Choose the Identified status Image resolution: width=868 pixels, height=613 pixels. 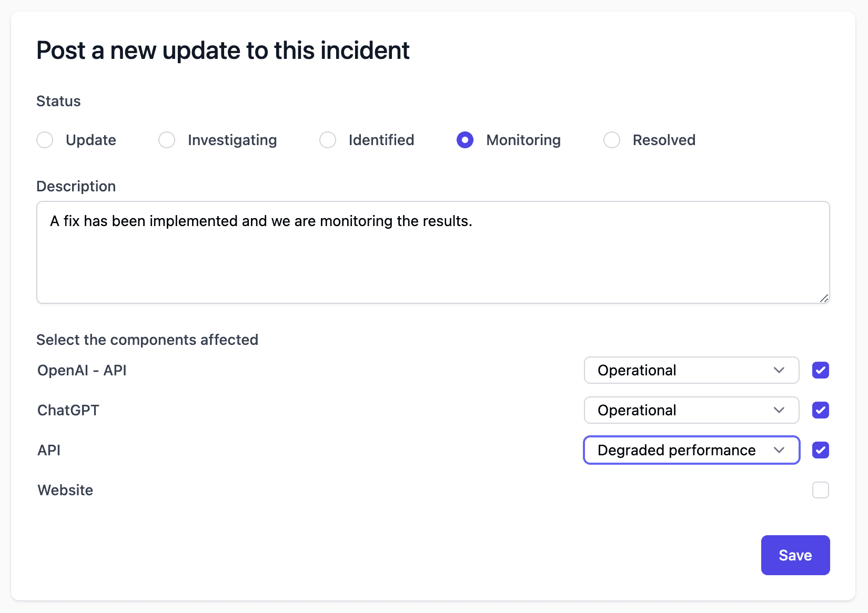coord(328,140)
